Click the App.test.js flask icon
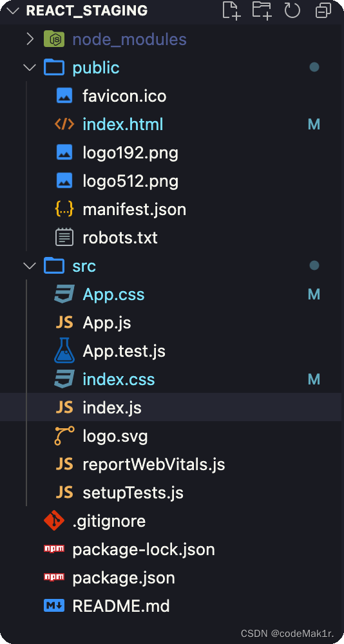The image size is (344, 644). point(64,350)
